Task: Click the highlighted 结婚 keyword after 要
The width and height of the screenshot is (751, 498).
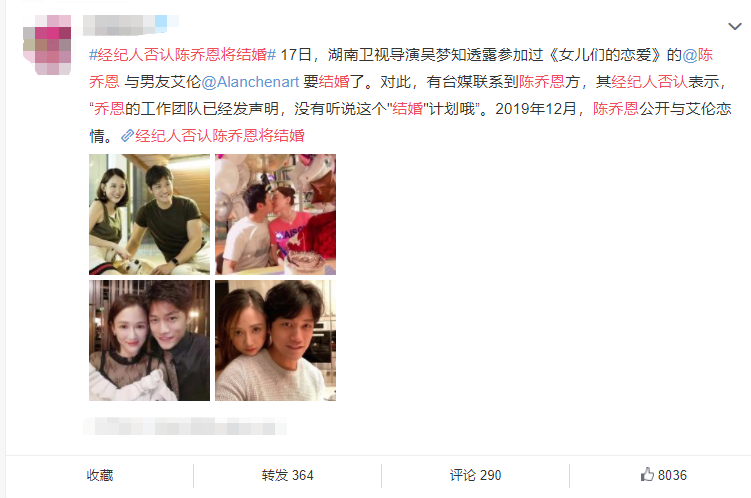Action: [334, 82]
